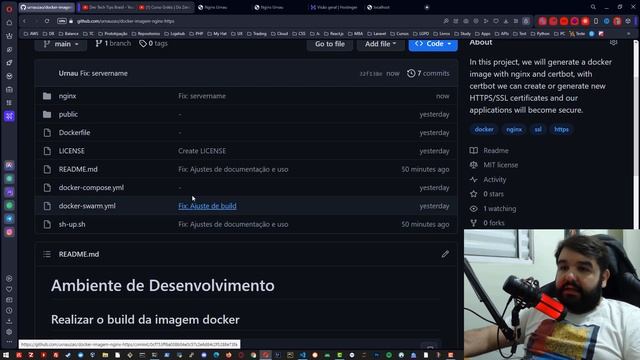The image size is (640, 360).
Task: Open the LICENSE file
Action: coord(71,151)
